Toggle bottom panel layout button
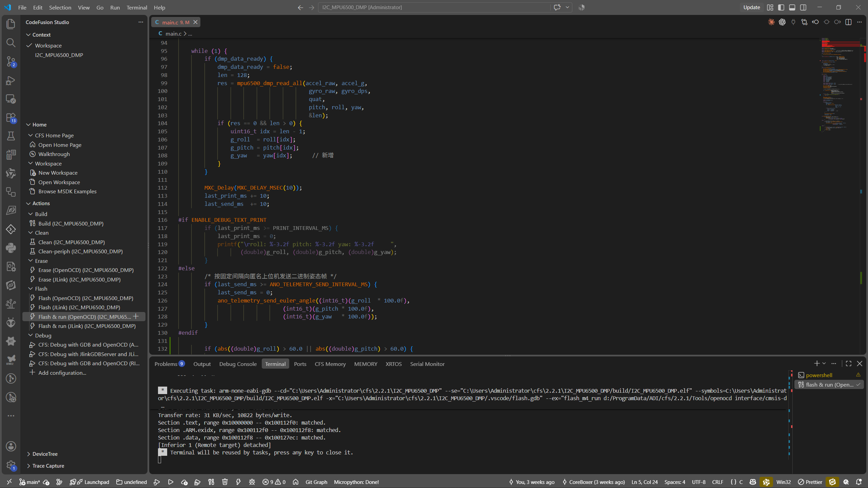 point(792,7)
